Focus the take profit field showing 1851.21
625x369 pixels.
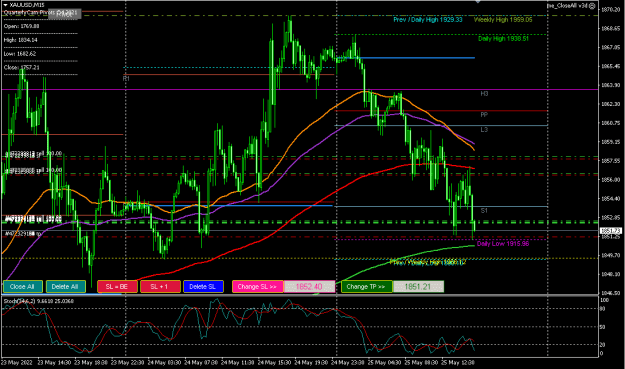pyautogui.click(x=418, y=287)
